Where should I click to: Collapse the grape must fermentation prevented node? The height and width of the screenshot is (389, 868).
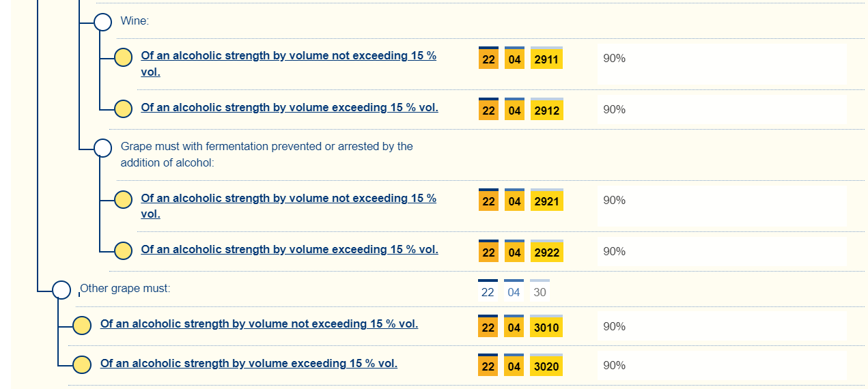point(102,147)
